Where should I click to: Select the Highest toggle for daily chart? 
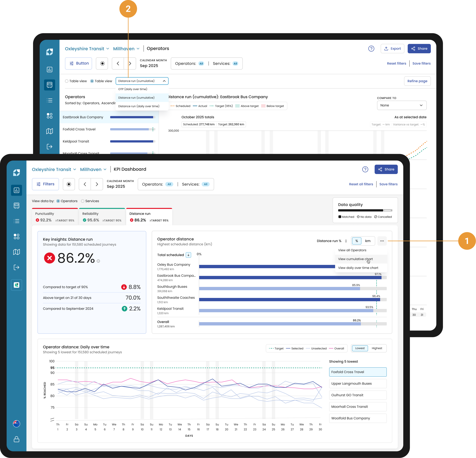(x=377, y=348)
